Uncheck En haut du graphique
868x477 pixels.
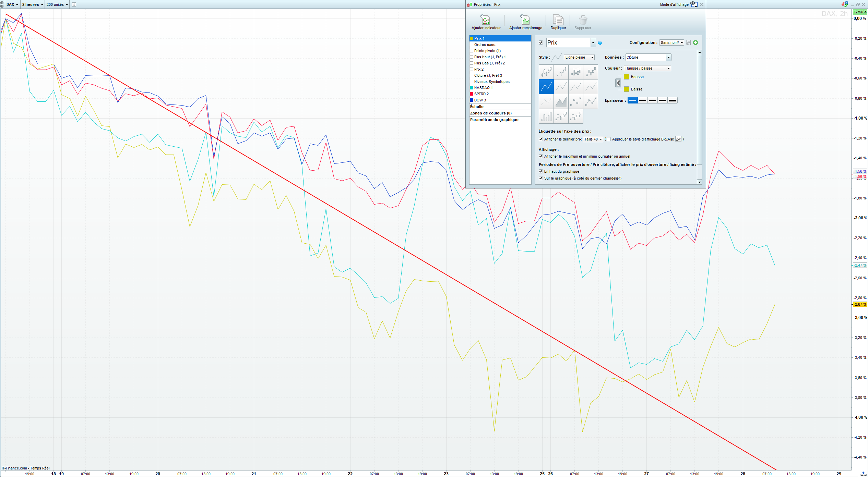click(x=541, y=171)
